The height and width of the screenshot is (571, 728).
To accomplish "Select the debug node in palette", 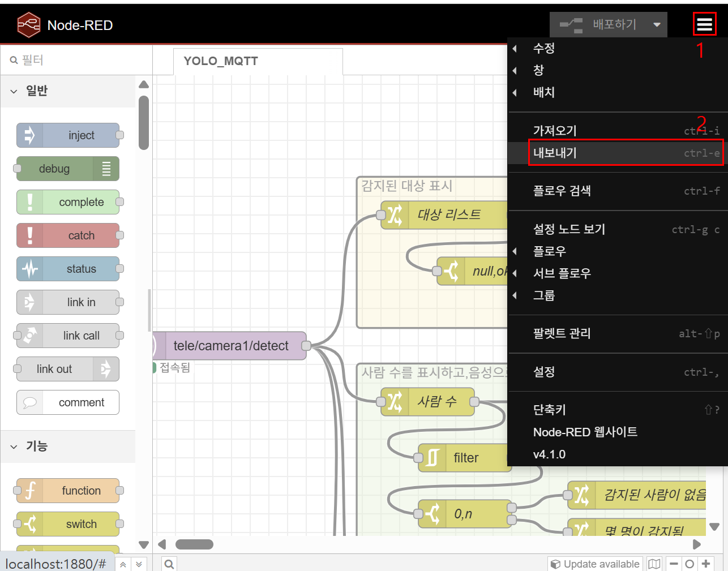I will click(68, 169).
